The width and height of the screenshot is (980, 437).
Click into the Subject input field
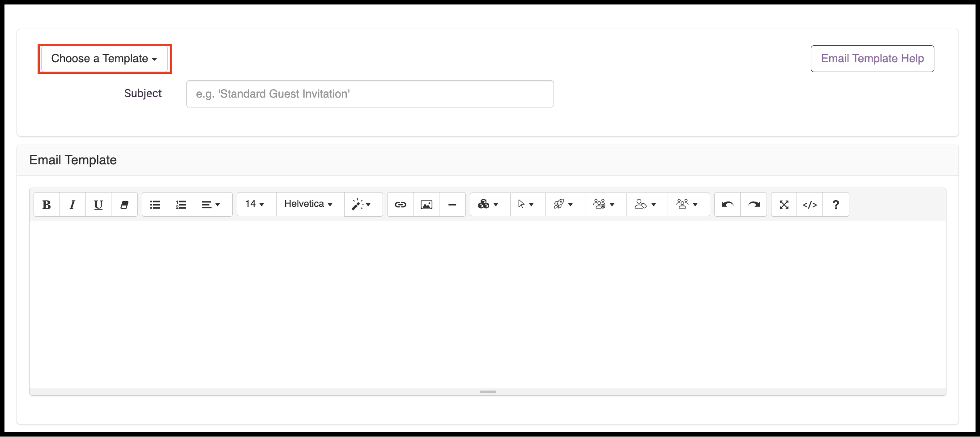pos(370,94)
